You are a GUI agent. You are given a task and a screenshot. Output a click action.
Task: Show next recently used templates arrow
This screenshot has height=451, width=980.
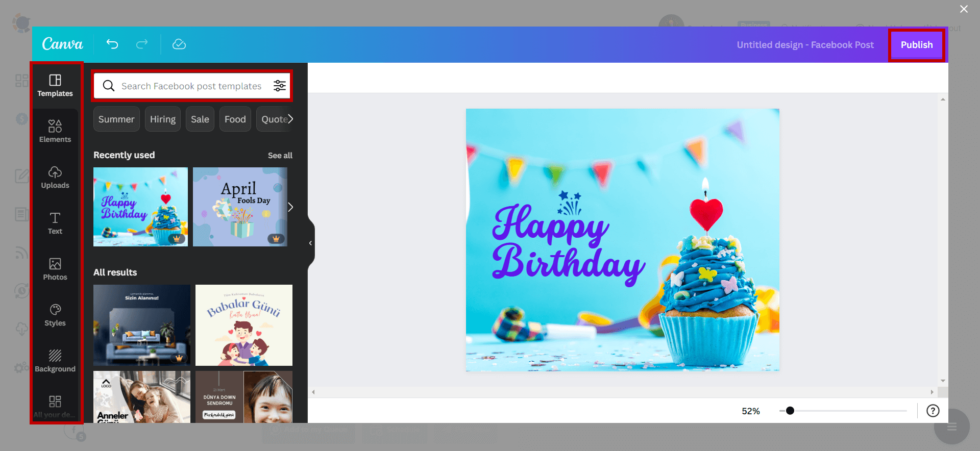coord(290,207)
